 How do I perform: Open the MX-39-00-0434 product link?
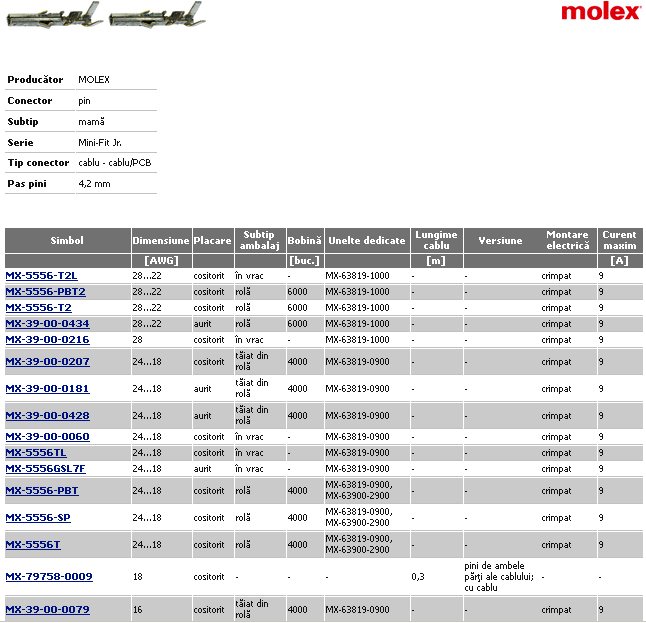(47, 324)
